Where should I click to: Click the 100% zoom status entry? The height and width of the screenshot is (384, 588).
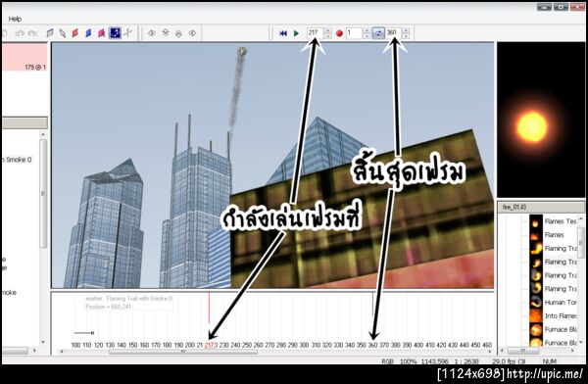(408, 361)
